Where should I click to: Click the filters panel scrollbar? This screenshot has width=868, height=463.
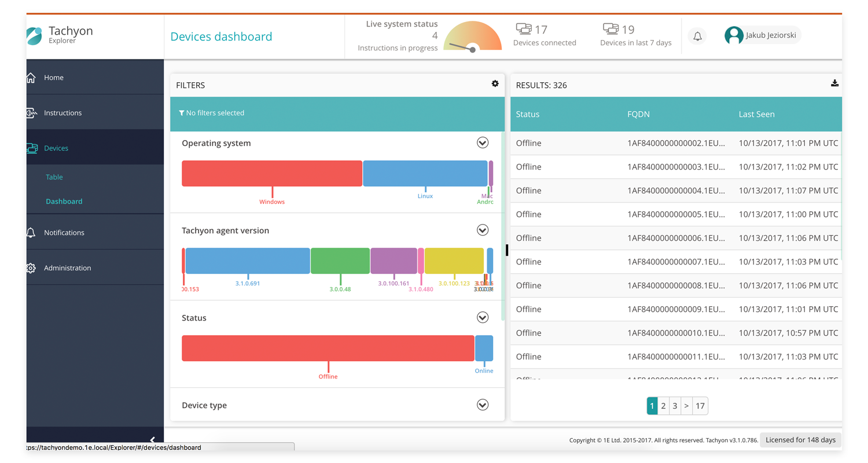(503, 226)
